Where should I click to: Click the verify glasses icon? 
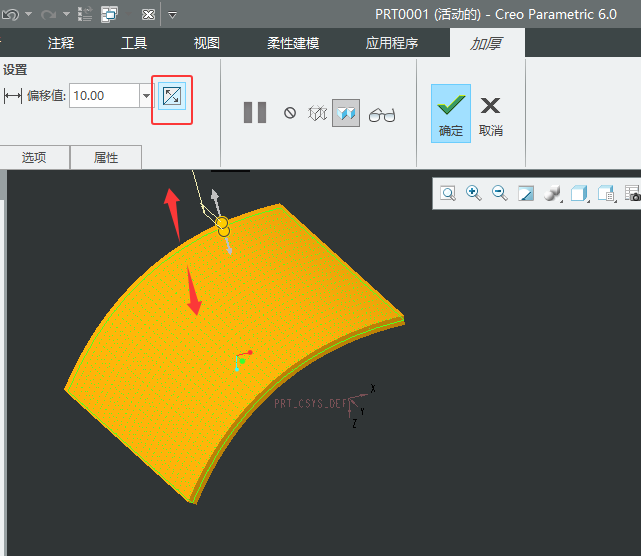point(382,115)
